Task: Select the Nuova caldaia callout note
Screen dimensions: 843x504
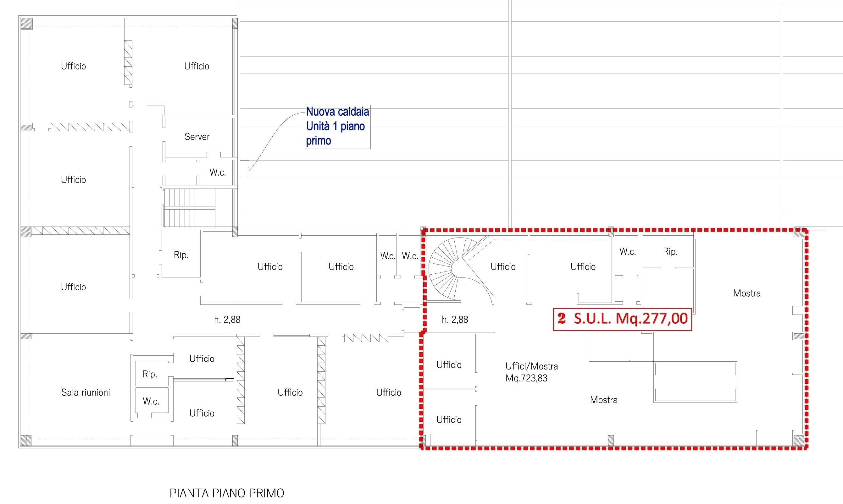Action: (337, 126)
